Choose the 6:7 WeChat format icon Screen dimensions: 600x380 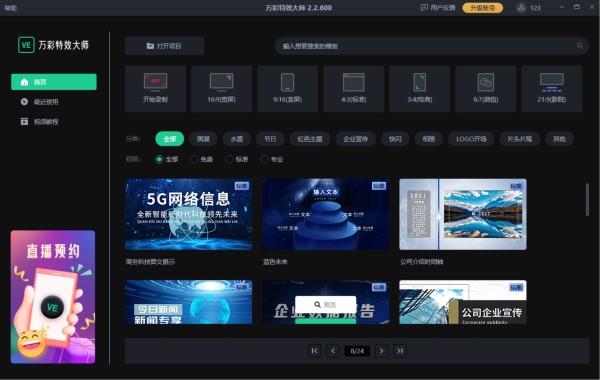pyautogui.click(x=486, y=82)
